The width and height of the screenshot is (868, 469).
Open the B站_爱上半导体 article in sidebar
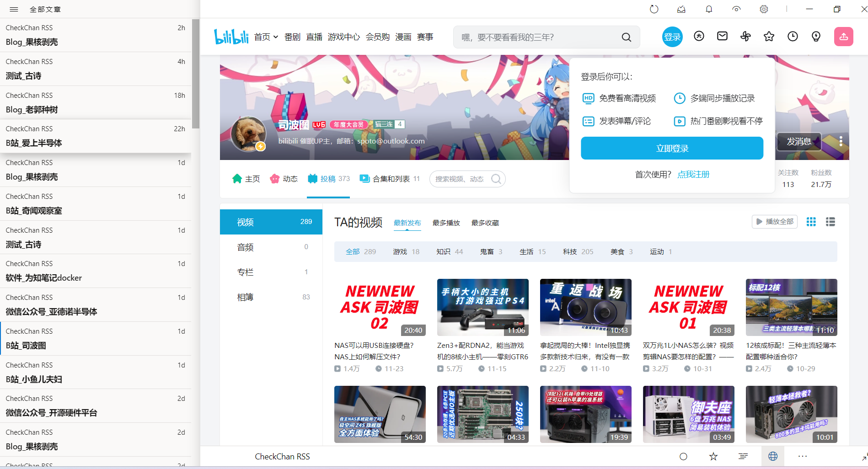coord(96,136)
